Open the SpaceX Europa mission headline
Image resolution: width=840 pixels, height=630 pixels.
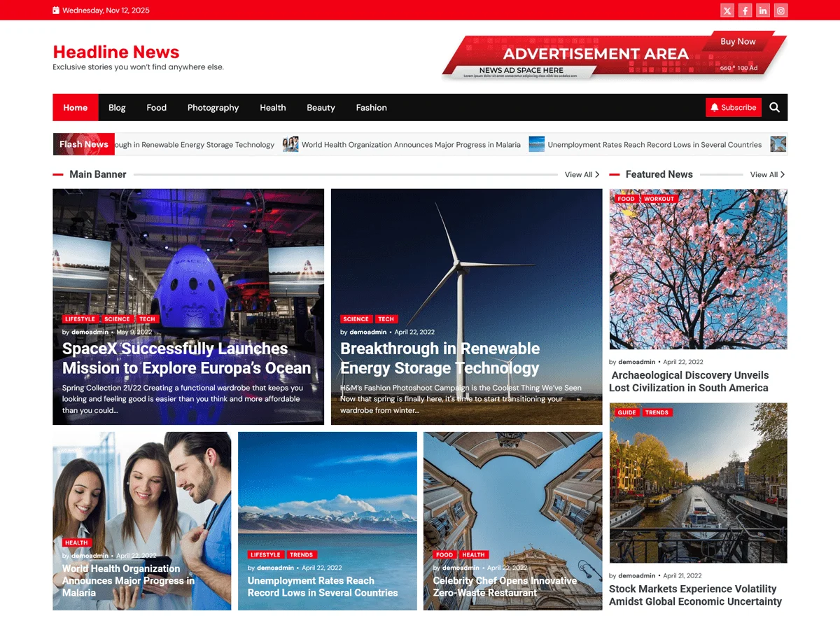point(186,358)
